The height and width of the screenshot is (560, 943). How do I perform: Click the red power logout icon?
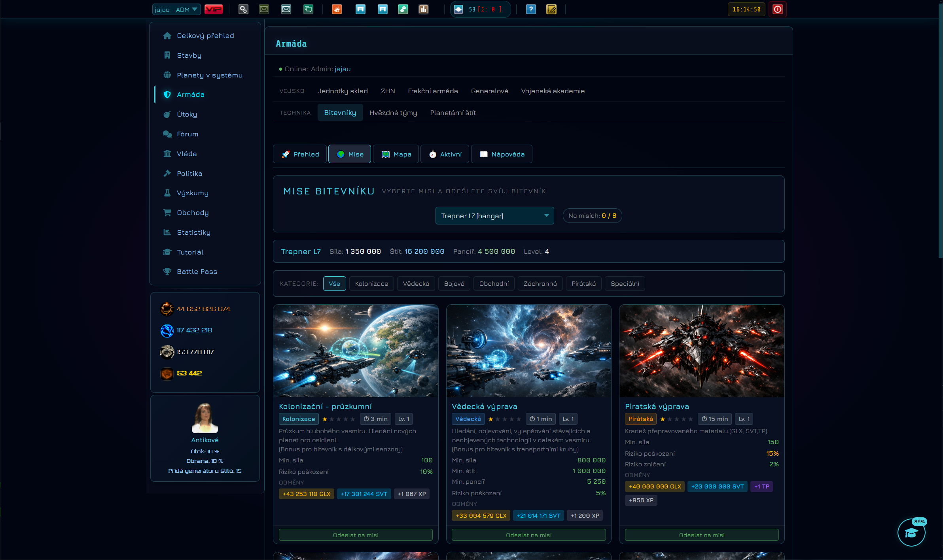click(x=777, y=9)
